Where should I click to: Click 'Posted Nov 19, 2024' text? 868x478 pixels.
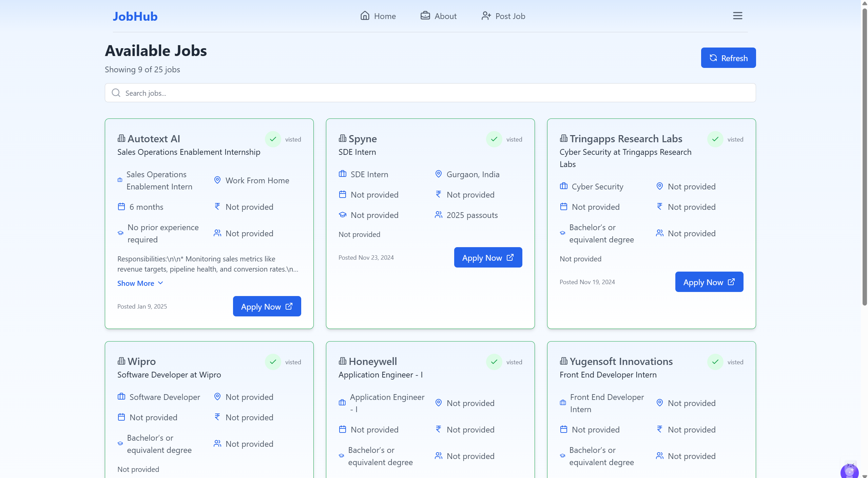tap(587, 282)
